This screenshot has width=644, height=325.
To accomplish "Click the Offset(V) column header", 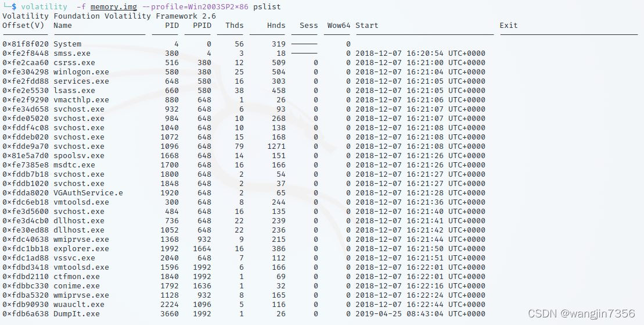I will pyautogui.click(x=23, y=26).
